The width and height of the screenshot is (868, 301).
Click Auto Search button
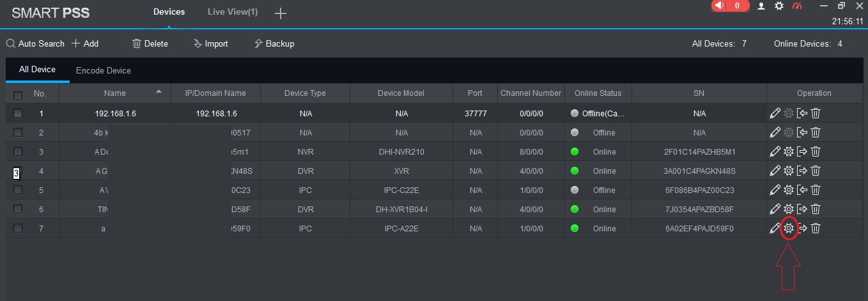pyautogui.click(x=36, y=43)
